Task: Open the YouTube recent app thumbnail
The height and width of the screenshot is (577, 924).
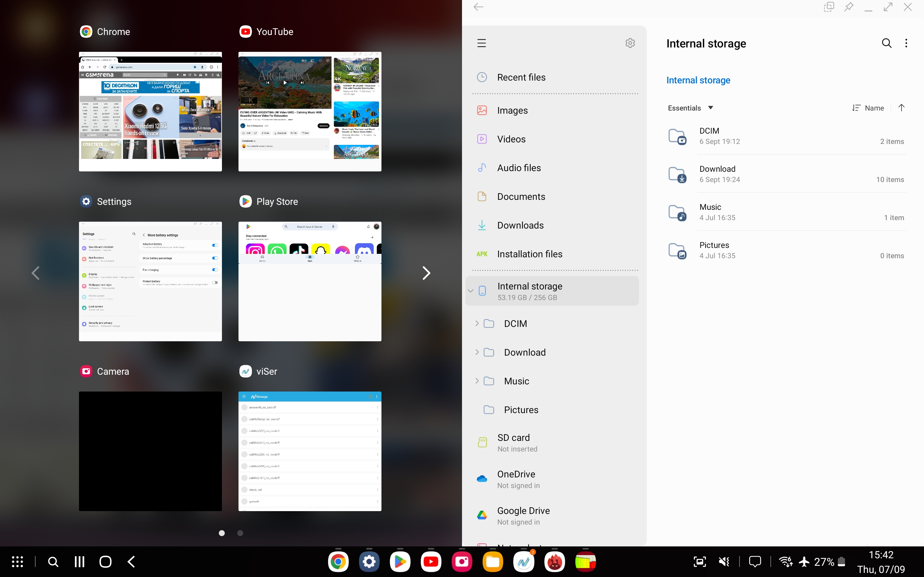Action: pos(310,111)
